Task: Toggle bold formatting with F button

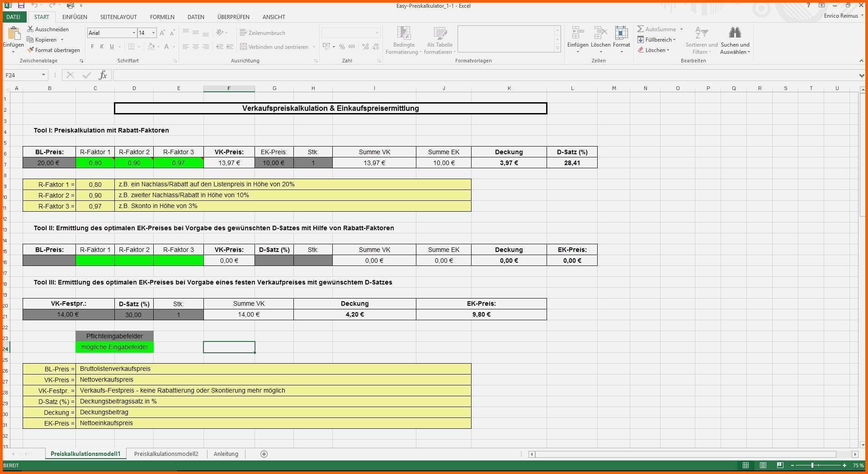Action: 92,47
